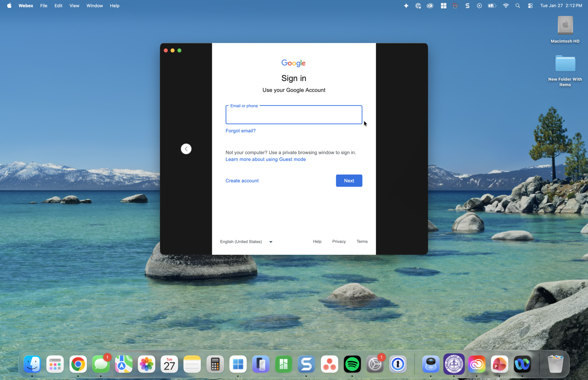Open Spotify from the Dock
Screen dimensions: 588x380
point(352,364)
